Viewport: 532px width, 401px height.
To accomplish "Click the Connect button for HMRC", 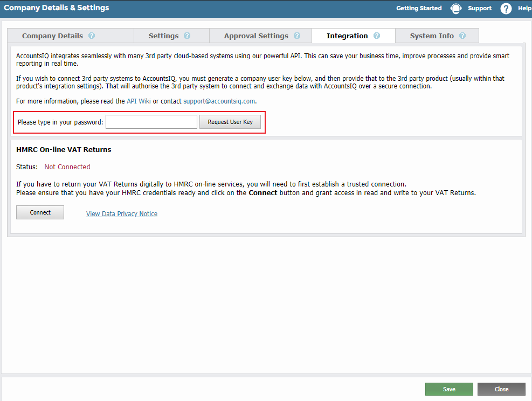I will (40, 212).
